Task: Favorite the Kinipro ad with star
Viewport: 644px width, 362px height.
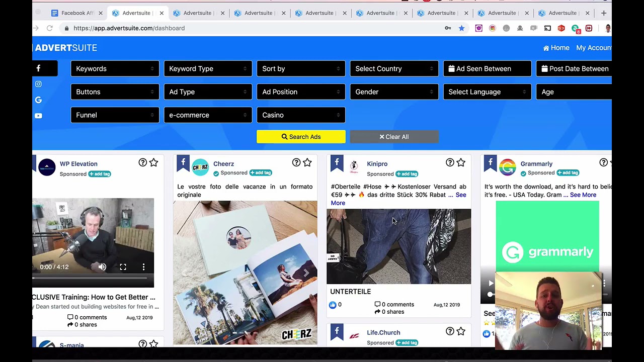Action: (x=460, y=162)
